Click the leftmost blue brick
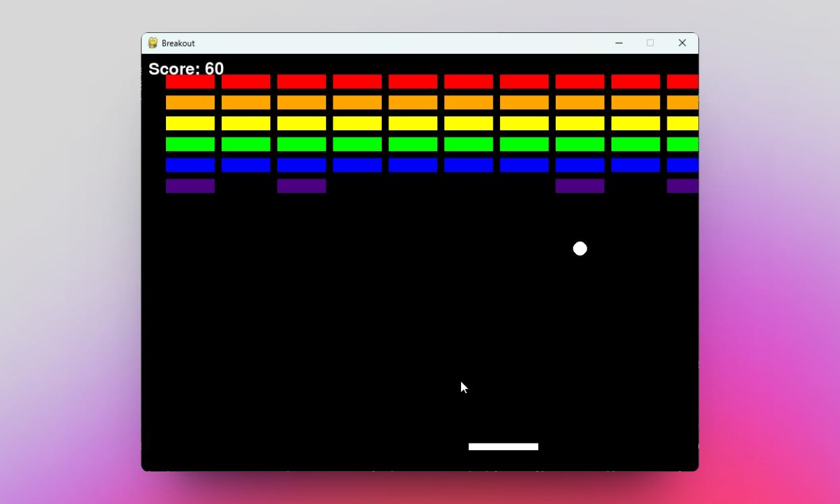Screen dimensions: 840x504 coord(190,165)
